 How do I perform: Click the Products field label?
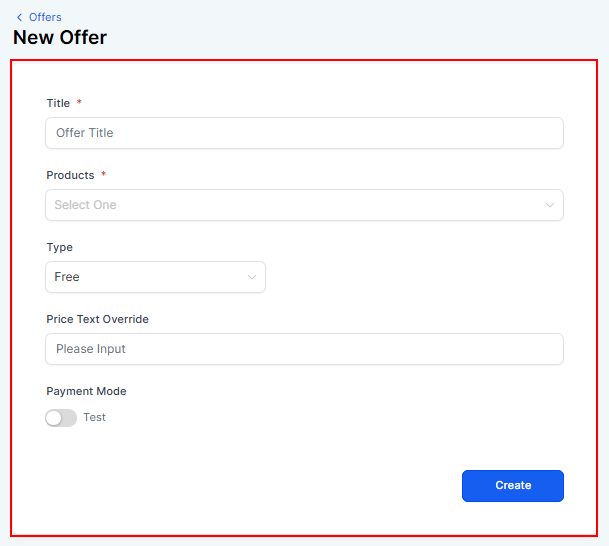(x=70, y=175)
